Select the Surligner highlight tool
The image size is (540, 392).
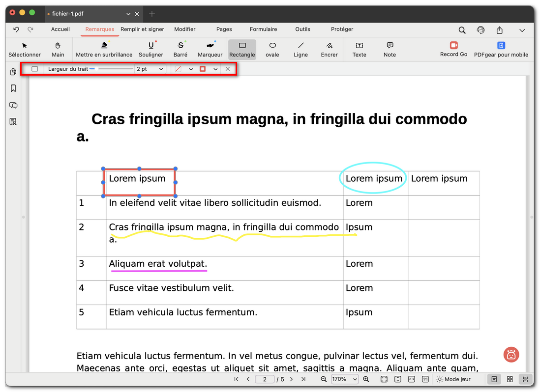104,49
